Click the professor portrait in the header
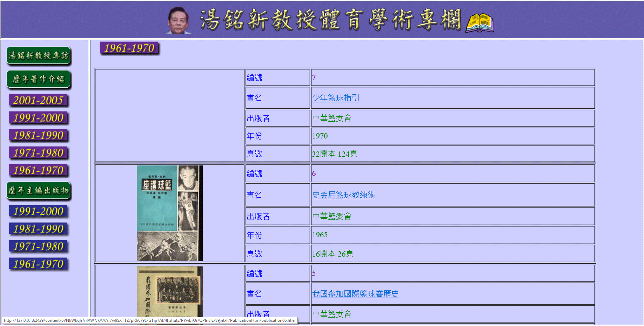This screenshot has height=326, width=644. 178,20
